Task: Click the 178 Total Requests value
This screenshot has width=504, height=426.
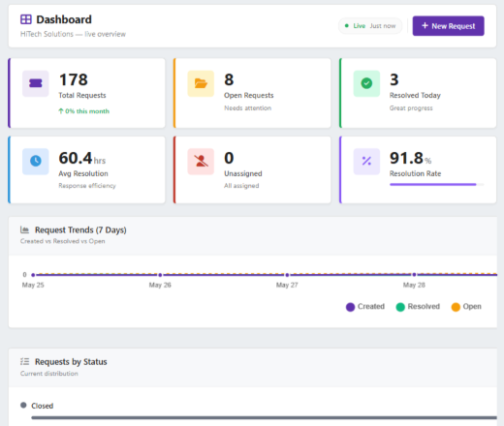Action: coord(74,79)
